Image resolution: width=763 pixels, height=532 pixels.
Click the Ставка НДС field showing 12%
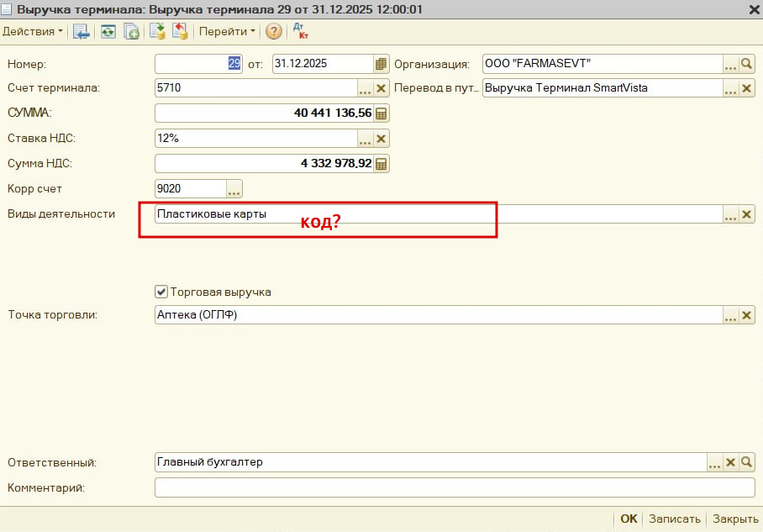256,139
